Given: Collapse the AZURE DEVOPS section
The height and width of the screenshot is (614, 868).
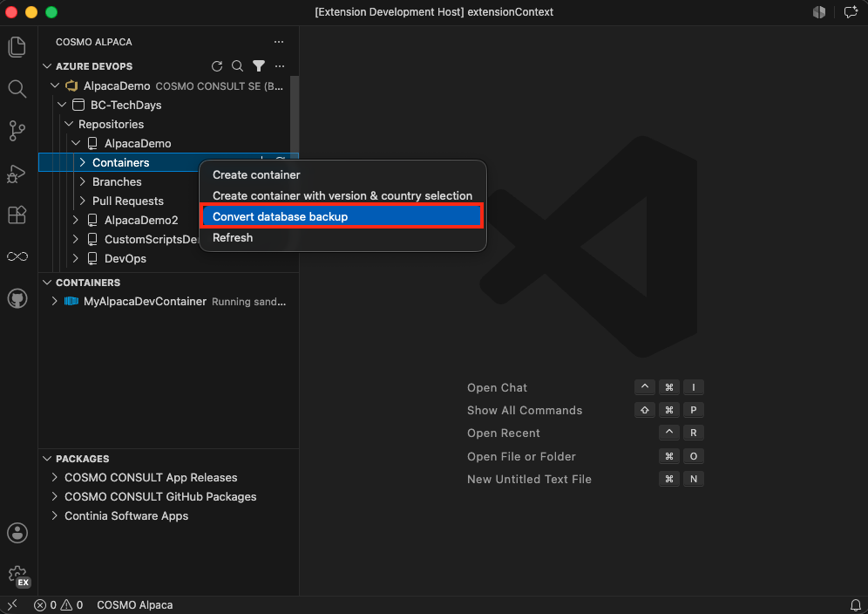Looking at the screenshot, I should [48, 66].
